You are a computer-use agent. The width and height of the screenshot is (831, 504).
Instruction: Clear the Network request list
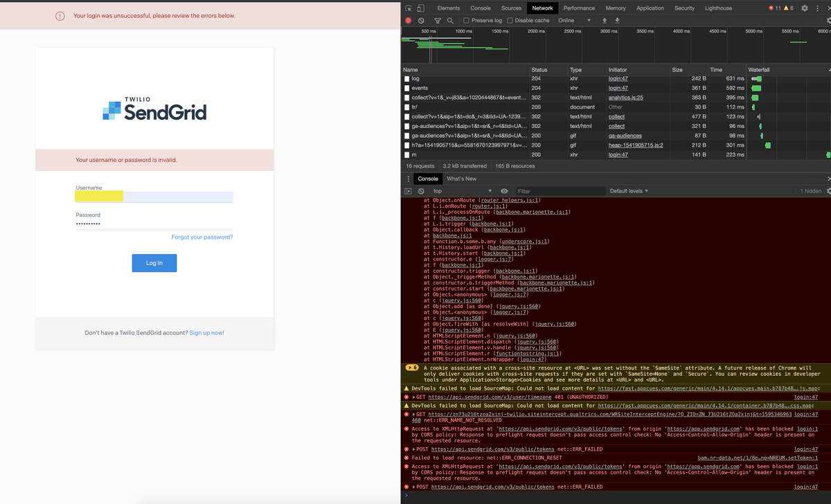point(421,21)
